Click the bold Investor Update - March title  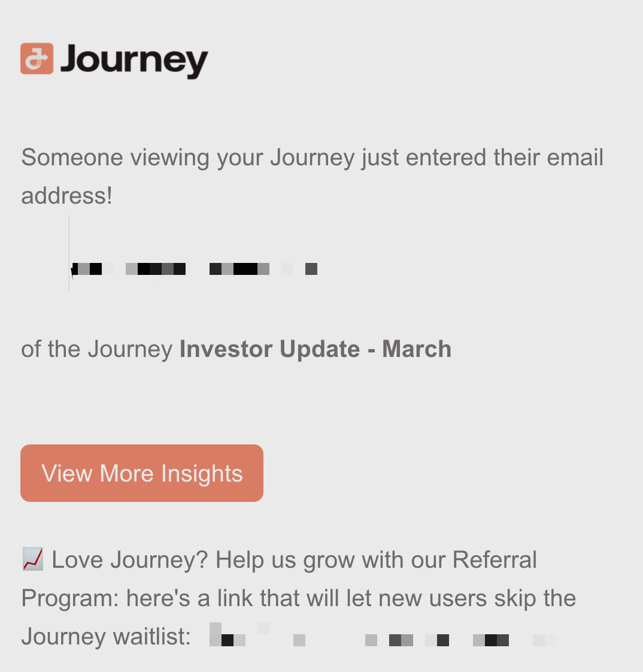(x=316, y=349)
